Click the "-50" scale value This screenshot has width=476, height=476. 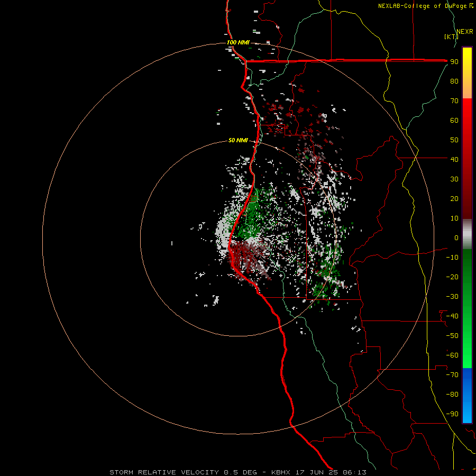[452, 336]
